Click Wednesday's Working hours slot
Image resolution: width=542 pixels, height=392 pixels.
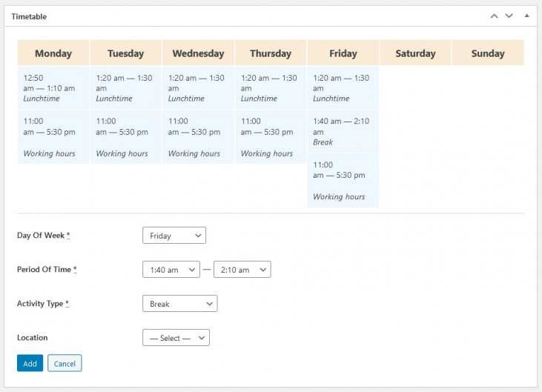tap(198, 136)
